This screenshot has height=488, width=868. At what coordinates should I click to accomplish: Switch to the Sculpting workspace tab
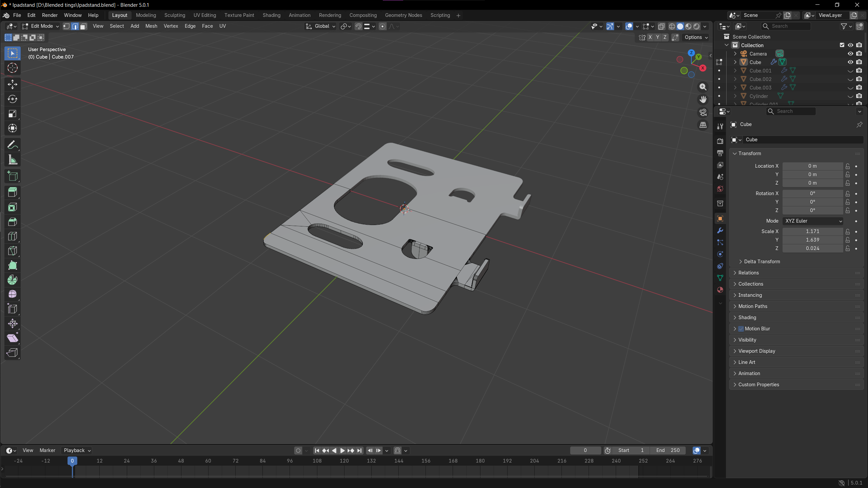(x=175, y=15)
